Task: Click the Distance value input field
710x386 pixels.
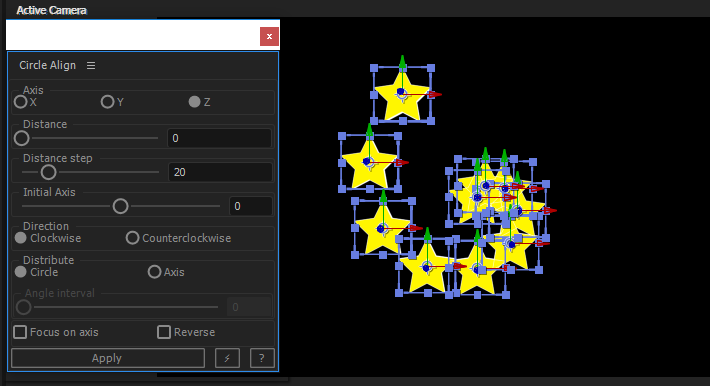Action: [220, 138]
